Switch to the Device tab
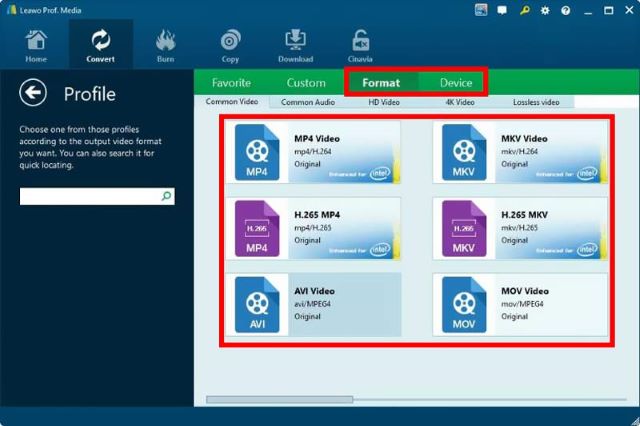The width and height of the screenshot is (640, 426). (456, 83)
